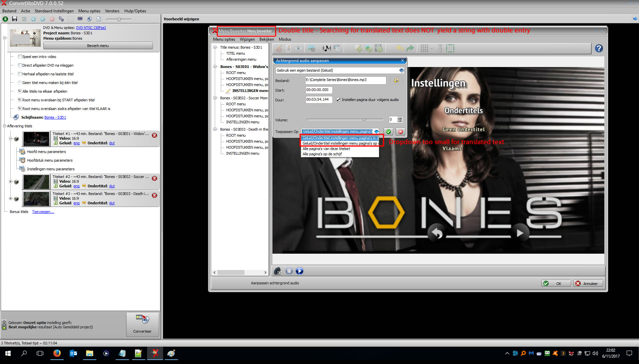Collapse 'Bones - S03E02 - Soccer Mom' tree node
This screenshot has width=639, height=364.
(x=215, y=98)
